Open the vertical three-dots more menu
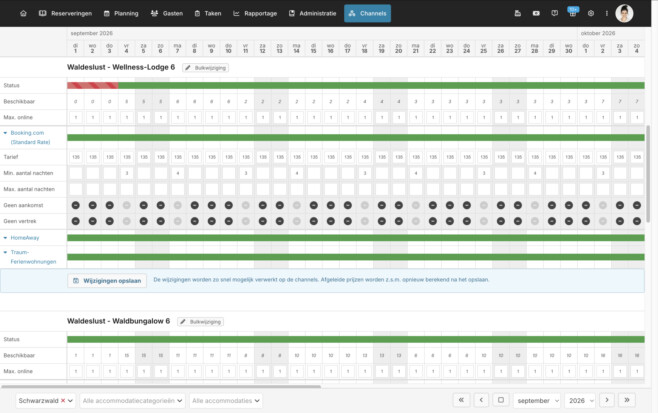Viewport: 658px width, 413px height. pyautogui.click(x=607, y=13)
